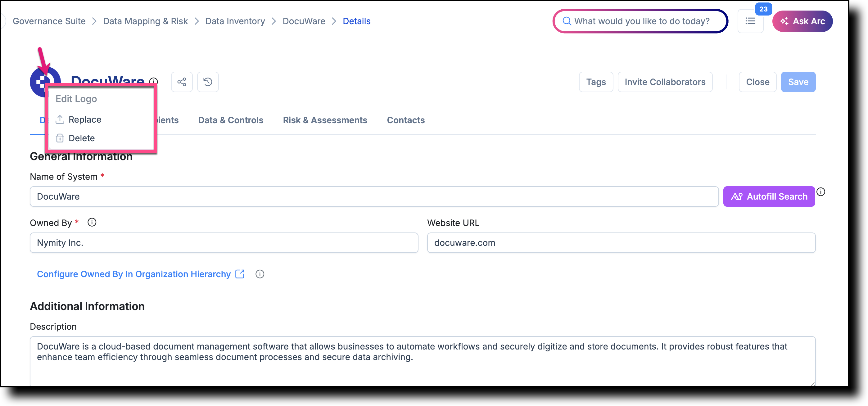Click Invite Collaborators button
Image resolution: width=868 pixels, height=406 pixels.
[x=665, y=82]
